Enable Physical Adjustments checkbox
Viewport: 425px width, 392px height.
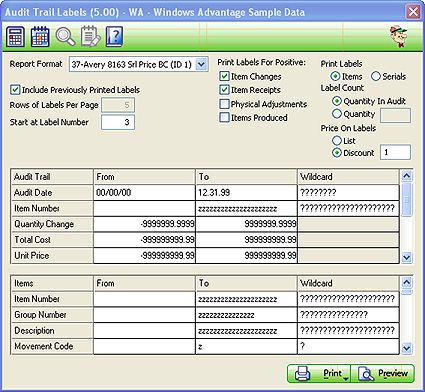coord(224,104)
